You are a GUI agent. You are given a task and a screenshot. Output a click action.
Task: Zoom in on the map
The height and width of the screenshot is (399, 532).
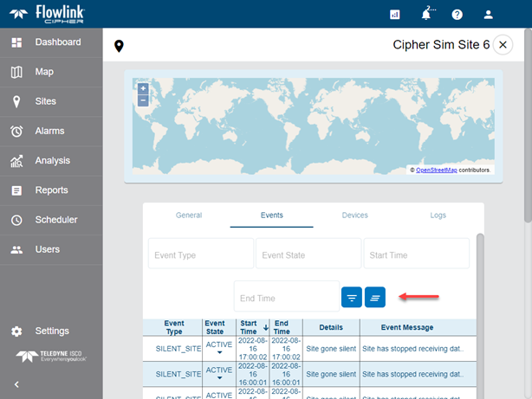pyautogui.click(x=143, y=88)
